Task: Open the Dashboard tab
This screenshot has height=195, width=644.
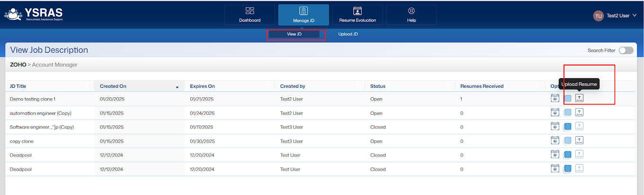Action: 250,15
